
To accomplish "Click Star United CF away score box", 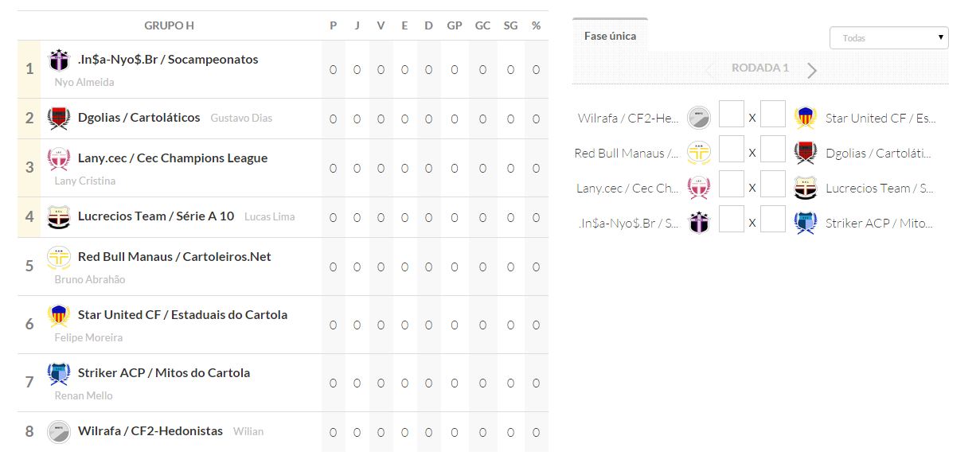I will pos(772,114).
